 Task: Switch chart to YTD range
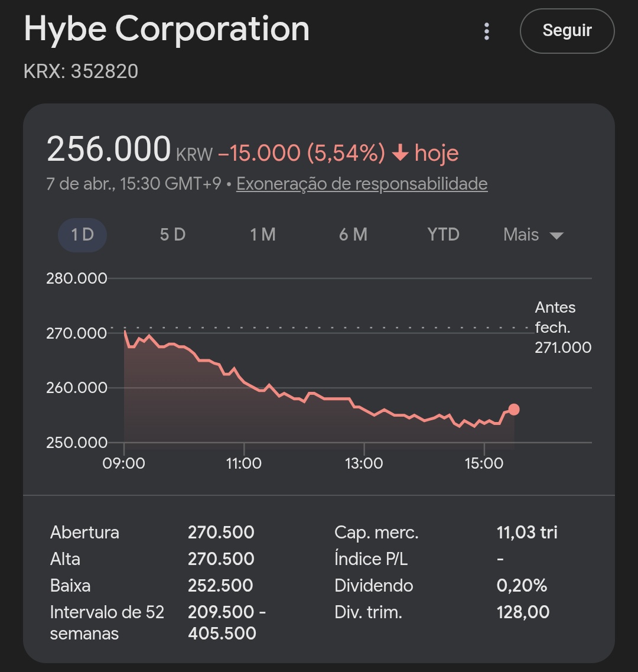(443, 235)
